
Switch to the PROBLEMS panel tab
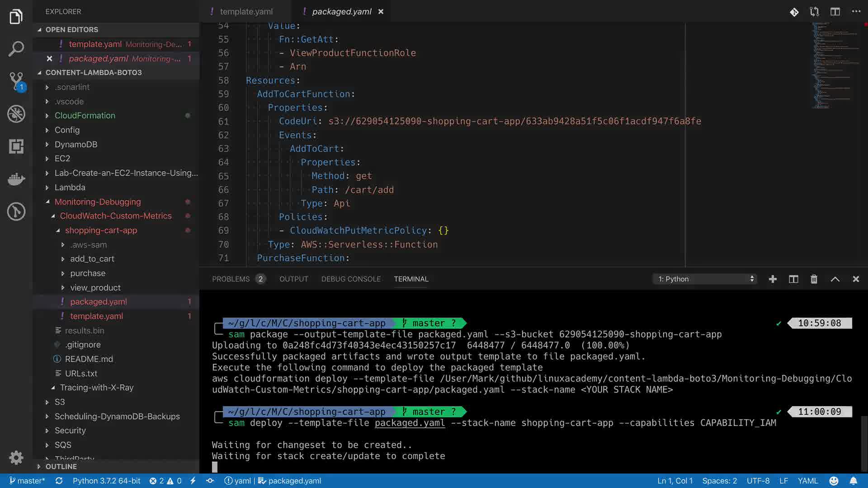[231, 279]
